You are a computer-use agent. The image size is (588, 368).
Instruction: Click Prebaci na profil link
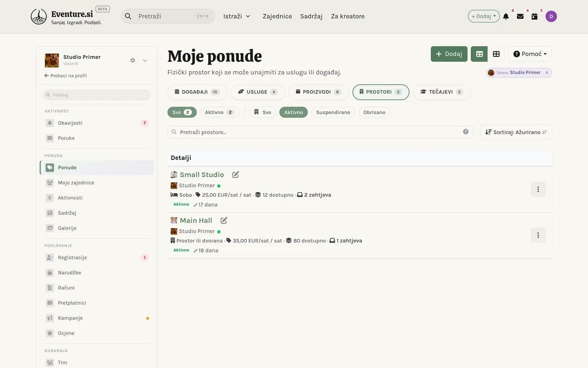click(66, 76)
